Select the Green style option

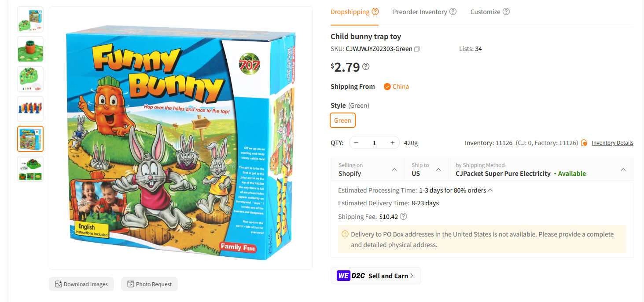[342, 120]
